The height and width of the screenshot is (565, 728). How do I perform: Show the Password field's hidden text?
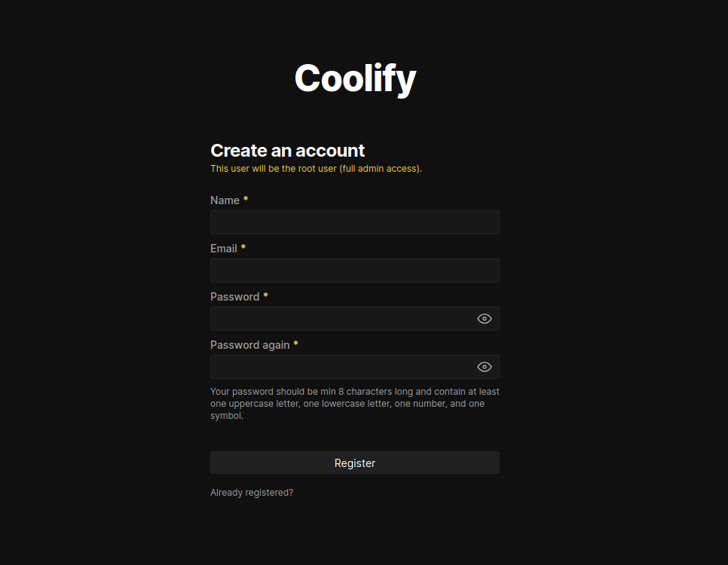485,319
